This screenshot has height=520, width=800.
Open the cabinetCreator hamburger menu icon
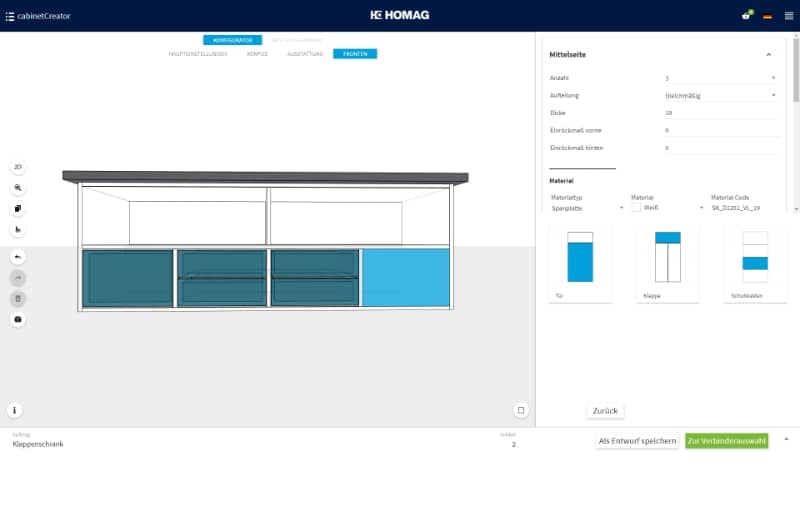coord(10,16)
